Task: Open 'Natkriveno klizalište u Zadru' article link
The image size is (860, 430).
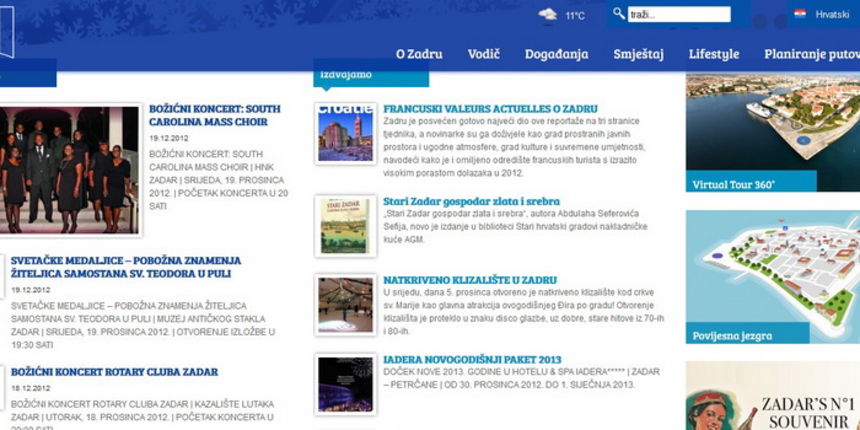Action: point(469,280)
